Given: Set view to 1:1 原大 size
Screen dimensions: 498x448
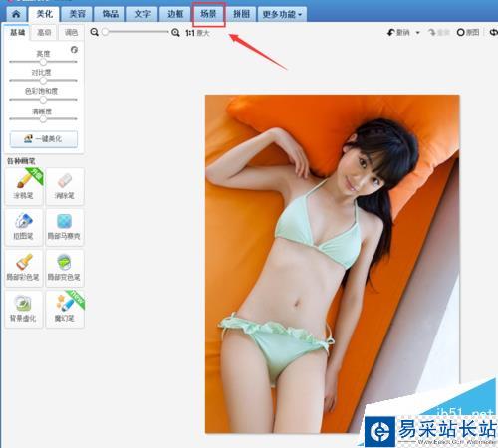Looking at the screenshot, I should (x=197, y=33).
